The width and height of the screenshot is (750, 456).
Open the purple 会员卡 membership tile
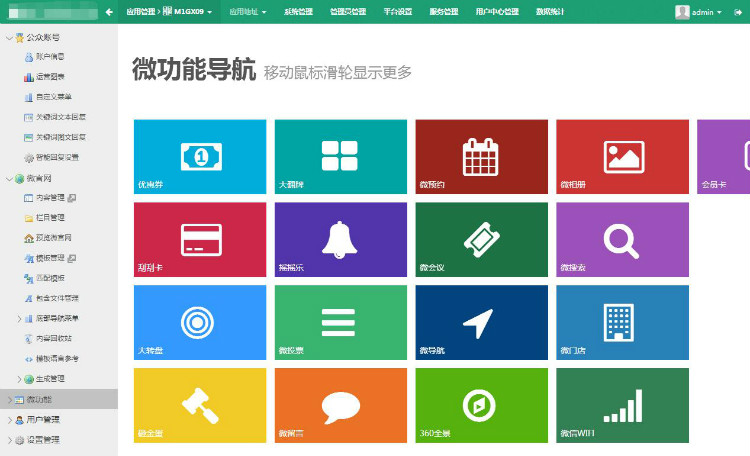(x=724, y=156)
